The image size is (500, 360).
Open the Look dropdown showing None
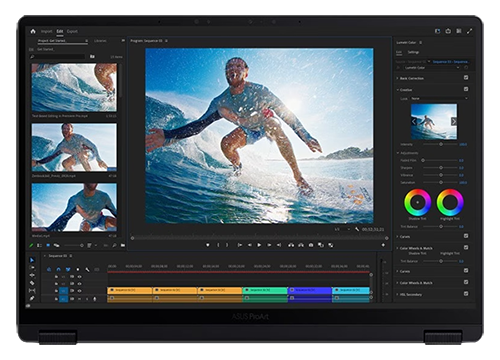pos(439,98)
